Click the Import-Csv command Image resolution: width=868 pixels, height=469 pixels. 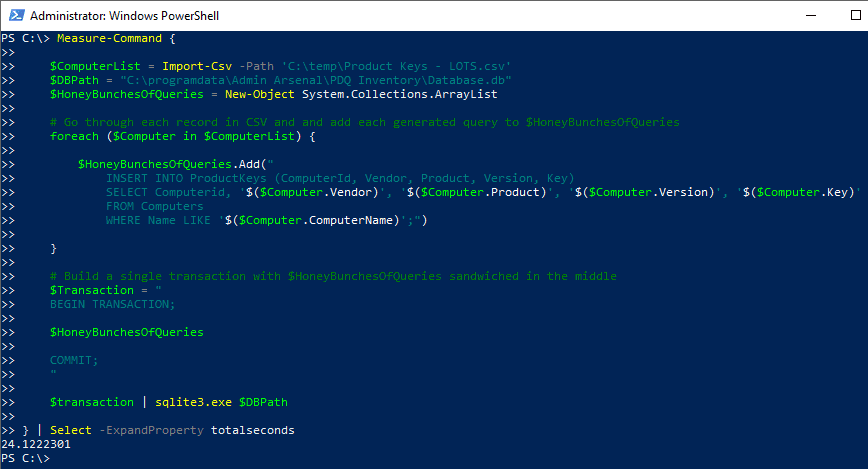197,66
